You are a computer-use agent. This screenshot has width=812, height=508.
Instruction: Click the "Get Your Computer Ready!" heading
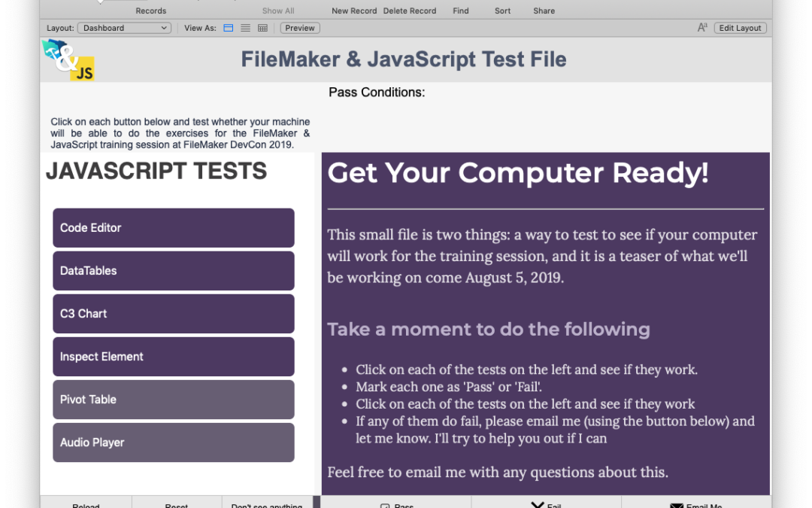(x=518, y=172)
